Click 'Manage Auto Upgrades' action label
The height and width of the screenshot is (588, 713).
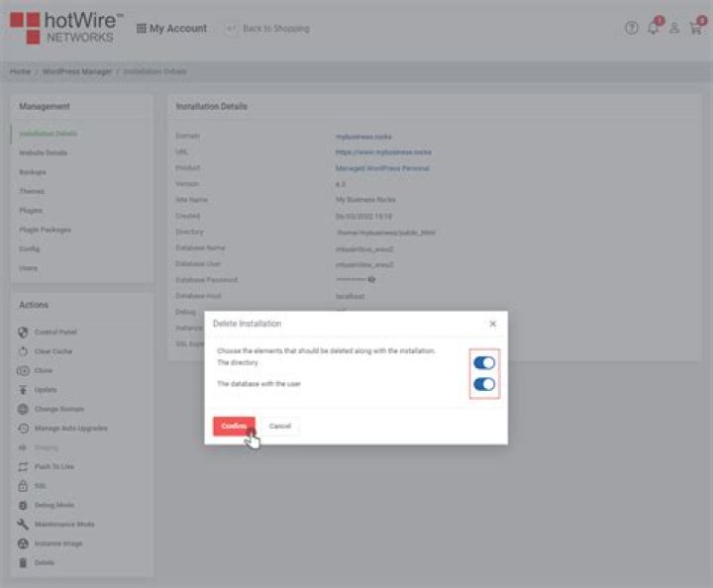point(71,429)
